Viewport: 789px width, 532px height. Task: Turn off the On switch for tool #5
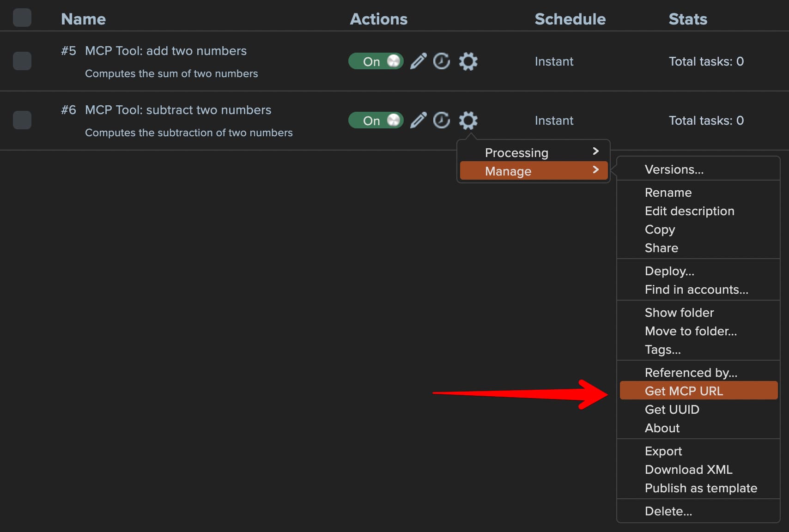point(376,61)
